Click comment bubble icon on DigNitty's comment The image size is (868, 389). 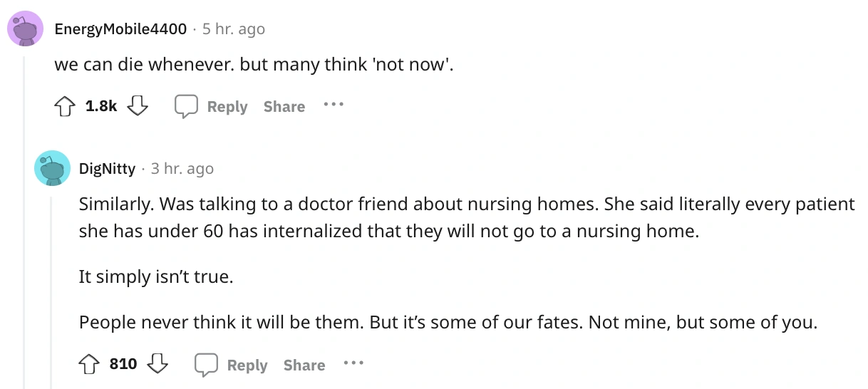click(206, 365)
